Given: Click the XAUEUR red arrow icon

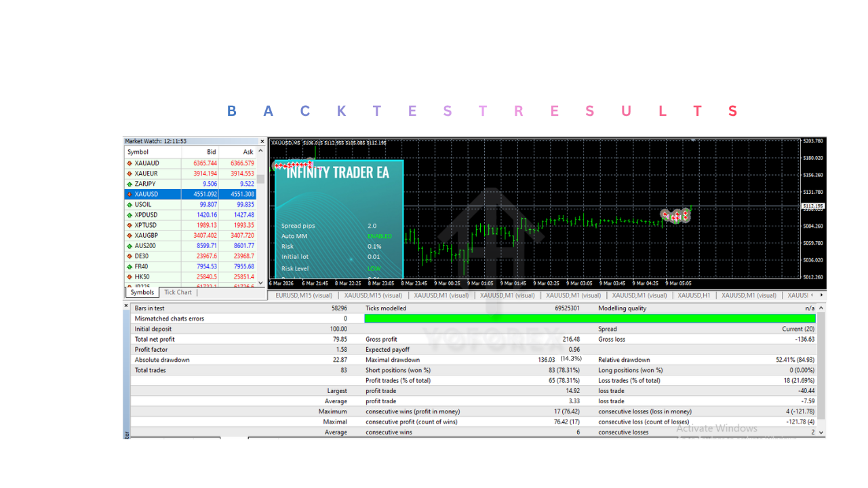Looking at the screenshot, I should (x=130, y=174).
